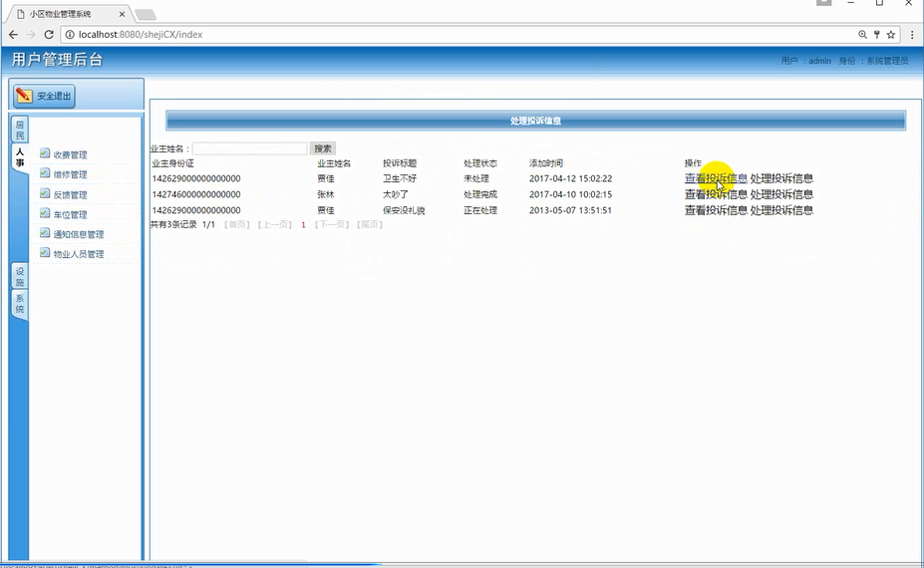The height and width of the screenshot is (568, 924).
Task: Process complaint for 保安没礼貌 row
Action: point(781,210)
